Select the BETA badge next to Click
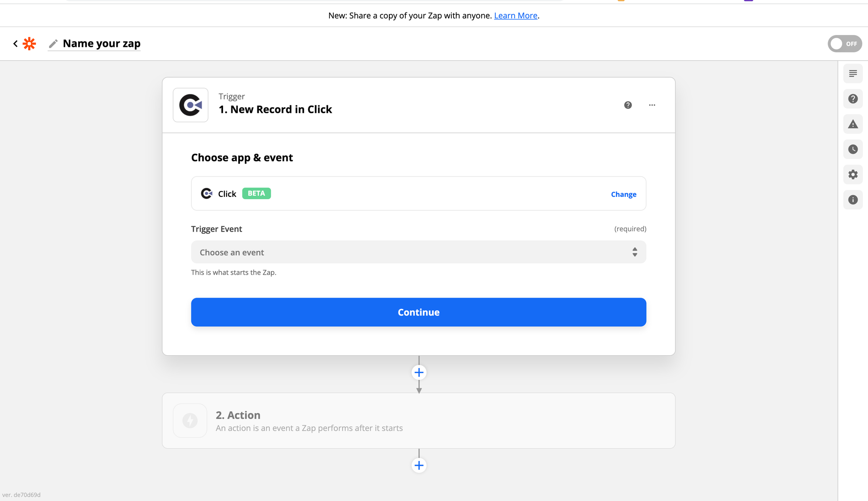This screenshot has width=868, height=501. tap(256, 193)
